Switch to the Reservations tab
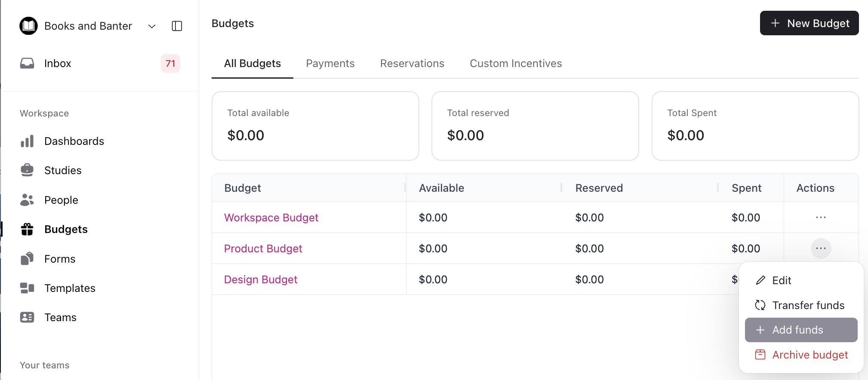Image resolution: width=868 pixels, height=380 pixels. pyautogui.click(x=412, y=64)
